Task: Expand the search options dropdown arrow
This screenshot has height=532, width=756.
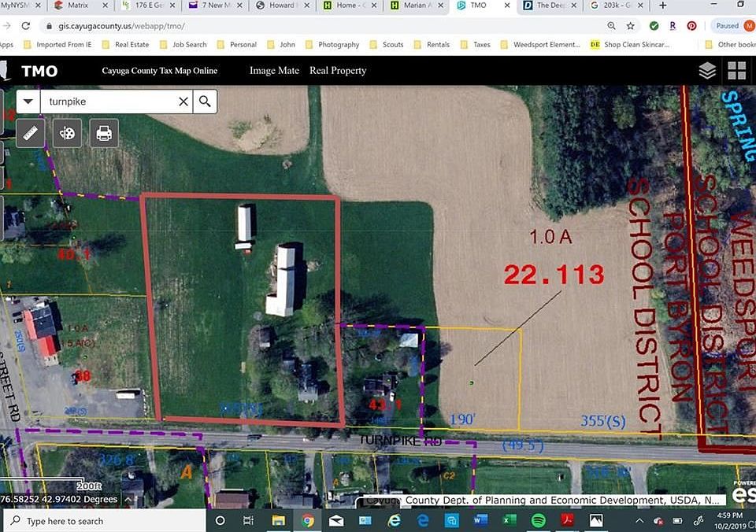Action: coord(28,102)
